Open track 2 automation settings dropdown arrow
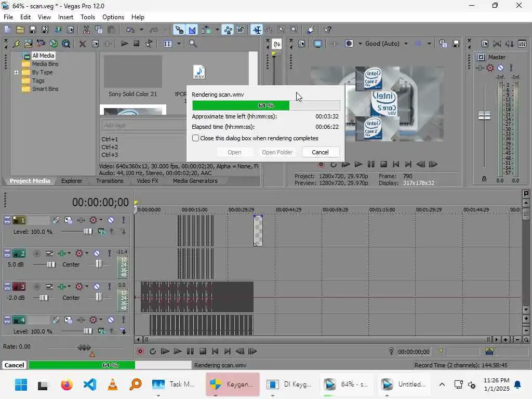Image resolution: width=532 pixels, height=399 pixels. click(x=69, y=254)
